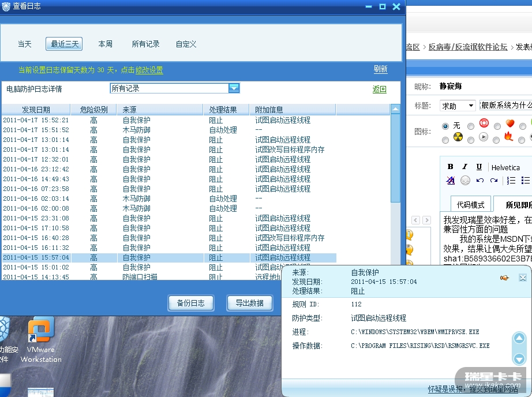Sort the log by 来源 column header

tap(160, 110)
